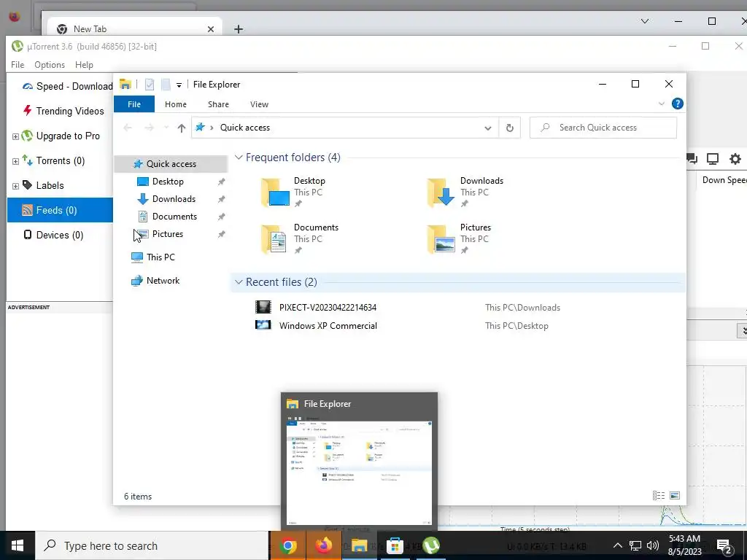Show hidden system tray icons
This screenshot has width=747, height=560.
coord(617,545)
